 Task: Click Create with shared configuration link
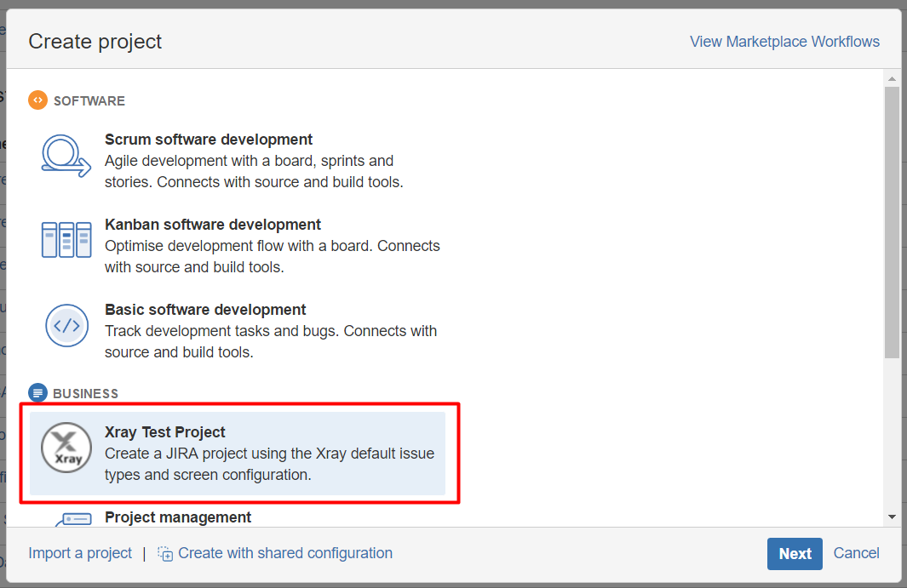285,553
